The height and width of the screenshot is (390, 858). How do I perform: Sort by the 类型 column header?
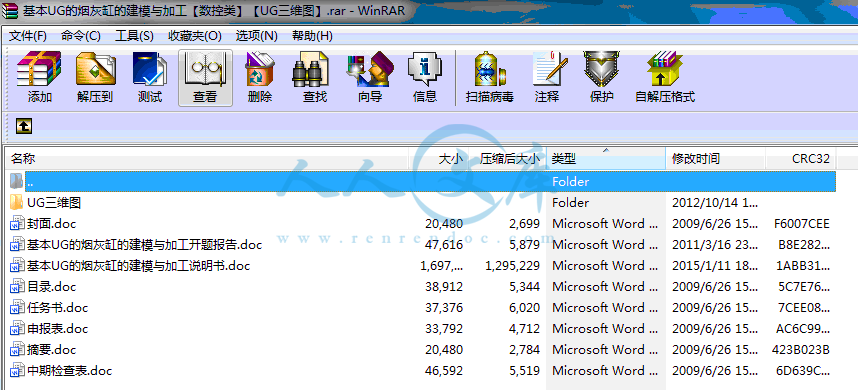[606, 159]
